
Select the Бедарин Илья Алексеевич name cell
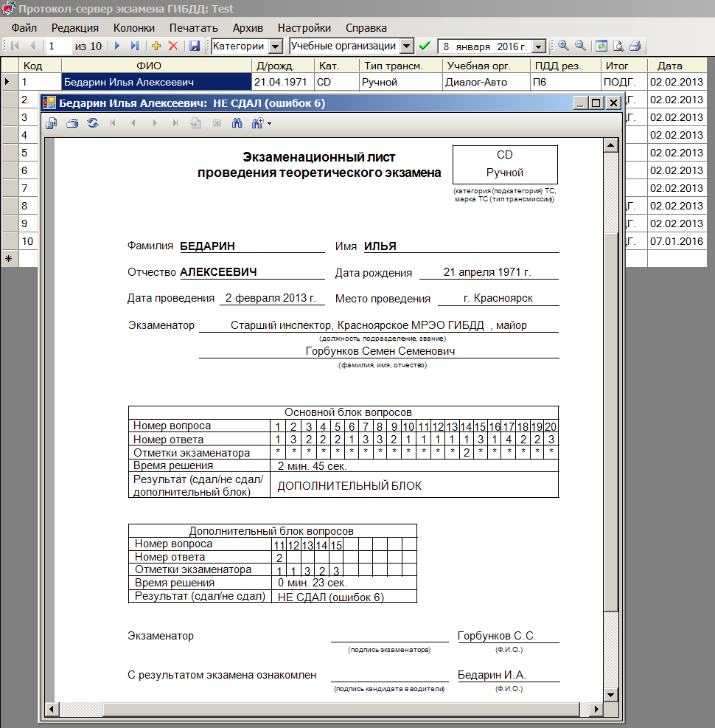click(x=156, y=82)
